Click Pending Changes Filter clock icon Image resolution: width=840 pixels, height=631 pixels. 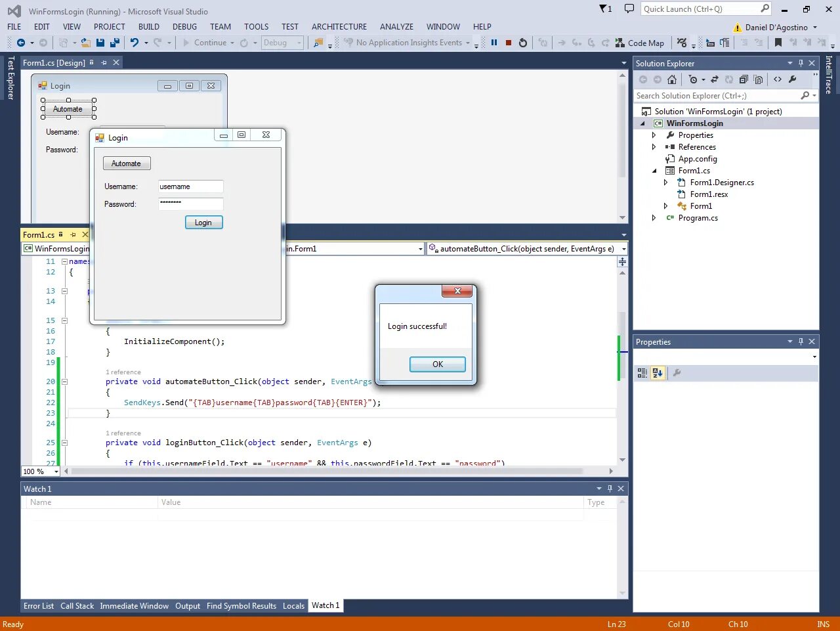tap(693, 79)
